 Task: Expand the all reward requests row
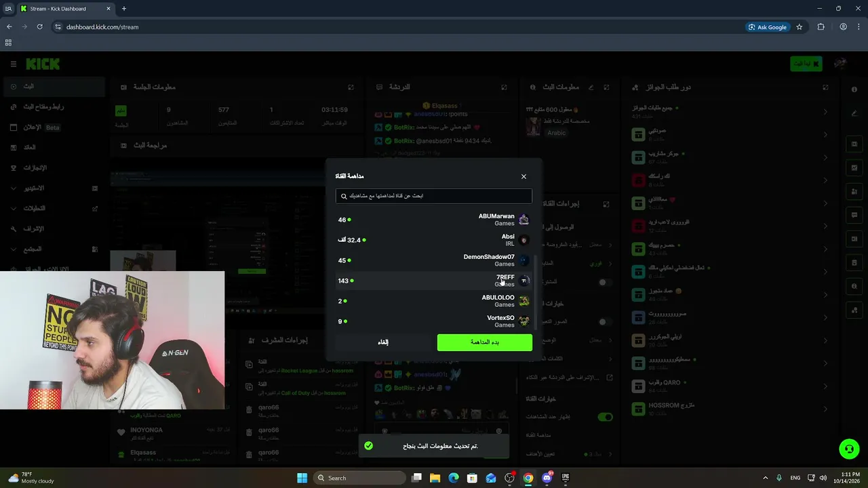tap(825, 111)
